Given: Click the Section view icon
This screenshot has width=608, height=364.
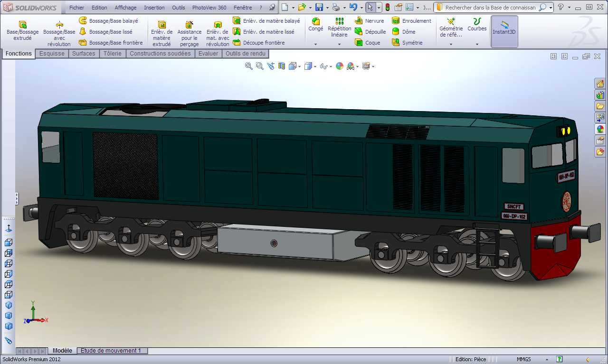Looking at the screenshot, I should [x=282, y=66].
